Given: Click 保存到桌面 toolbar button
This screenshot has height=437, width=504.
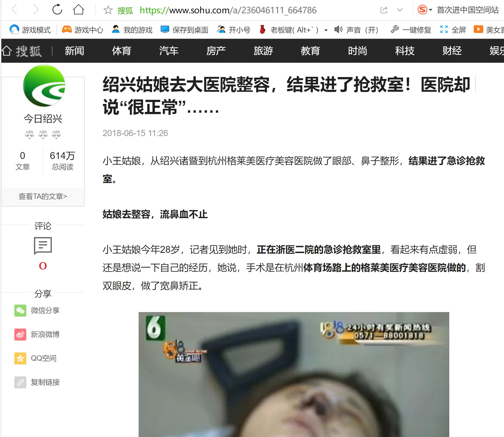Looking at the screenshot, I should point(185,30).
